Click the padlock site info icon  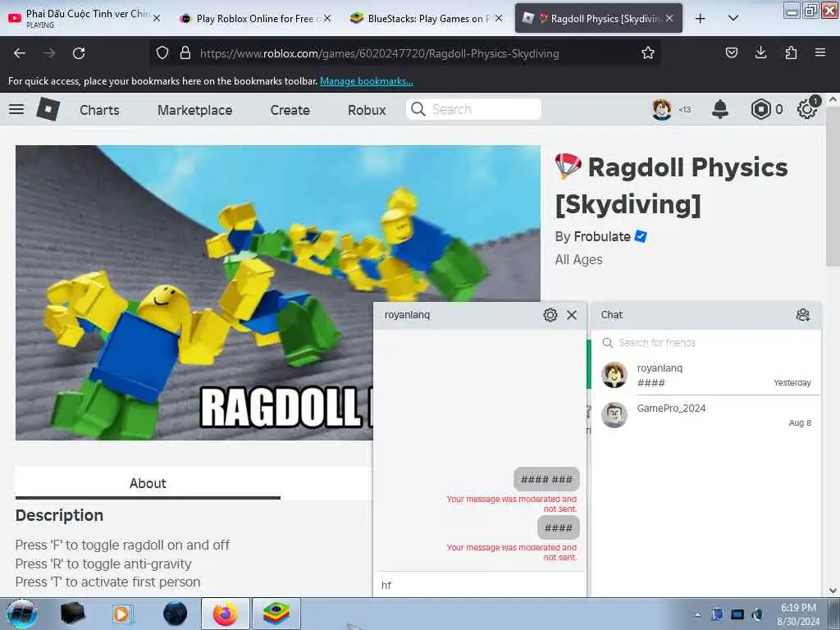[x=185, y=53]
